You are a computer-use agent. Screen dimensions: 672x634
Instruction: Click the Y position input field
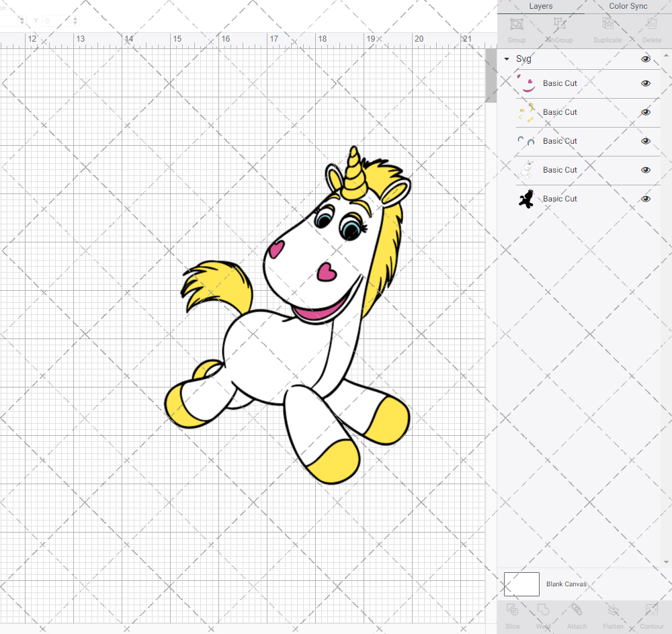(56, 21)
